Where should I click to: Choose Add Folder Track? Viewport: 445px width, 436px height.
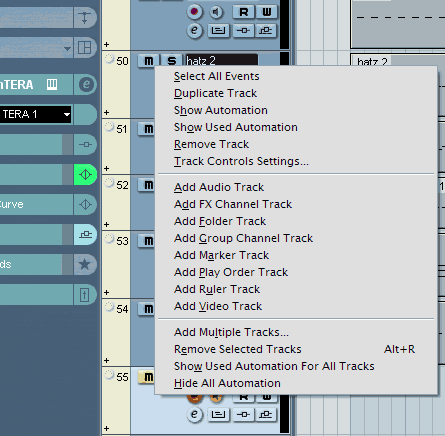(220, 221)
